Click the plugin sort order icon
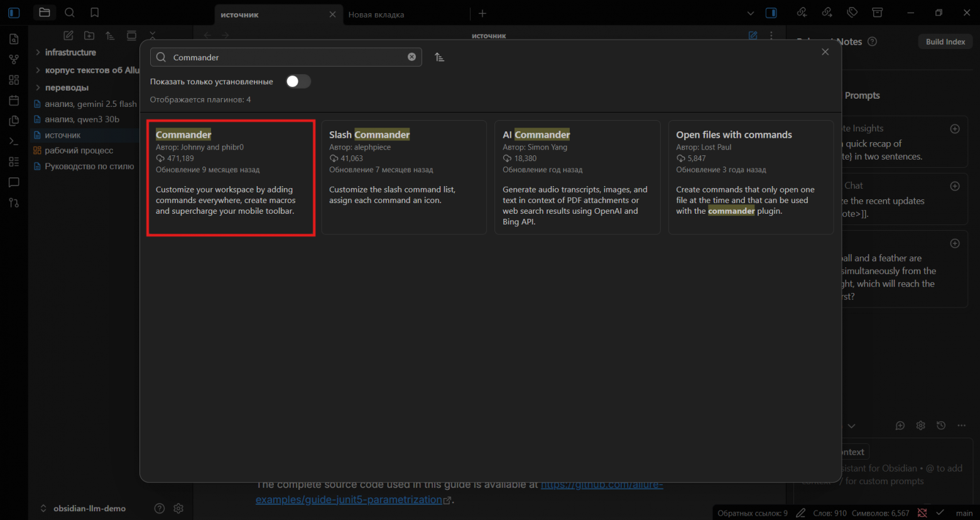Image resolution: width=980 pixels, height=520 pixels. point(440,57)
